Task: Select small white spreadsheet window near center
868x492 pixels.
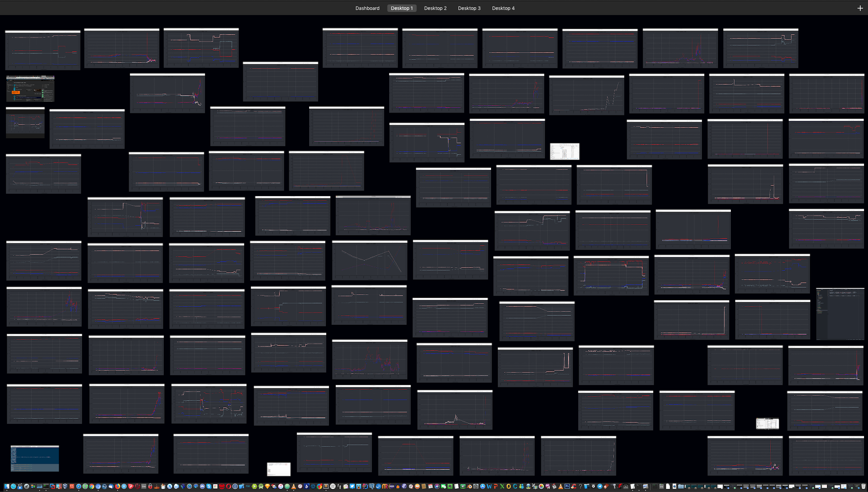Action: point(565,151)
